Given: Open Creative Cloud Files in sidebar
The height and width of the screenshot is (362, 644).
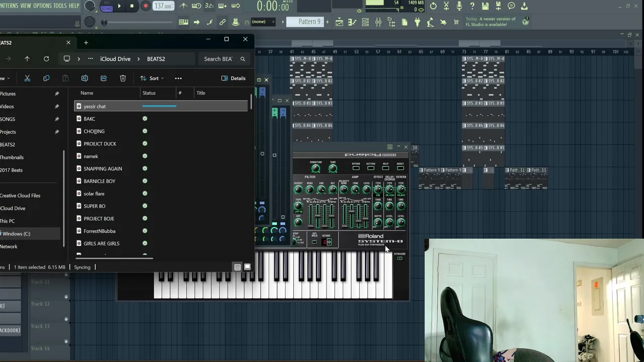Looking at the screenshot, I should click(x=20, y=196).
